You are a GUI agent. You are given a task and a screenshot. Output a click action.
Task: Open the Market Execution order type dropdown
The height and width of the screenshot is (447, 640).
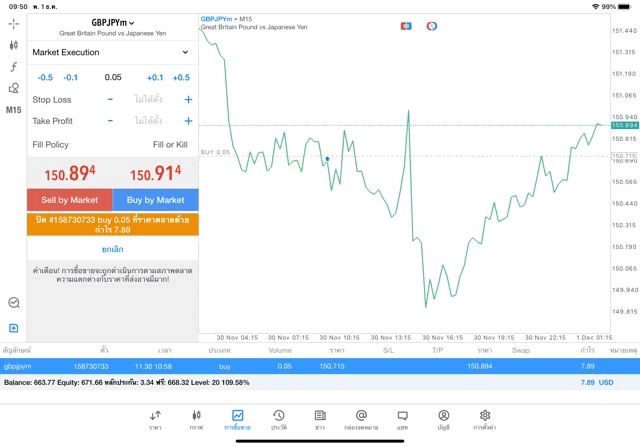pos(111,52)
